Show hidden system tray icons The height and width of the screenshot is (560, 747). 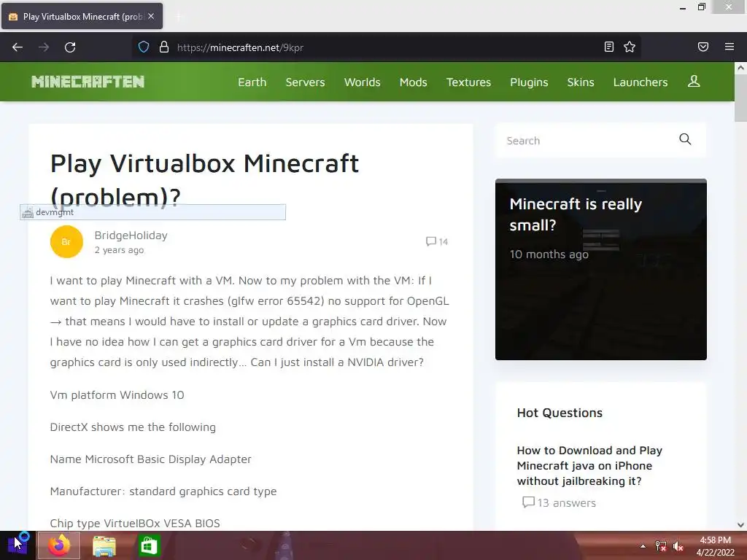[643, 546]
